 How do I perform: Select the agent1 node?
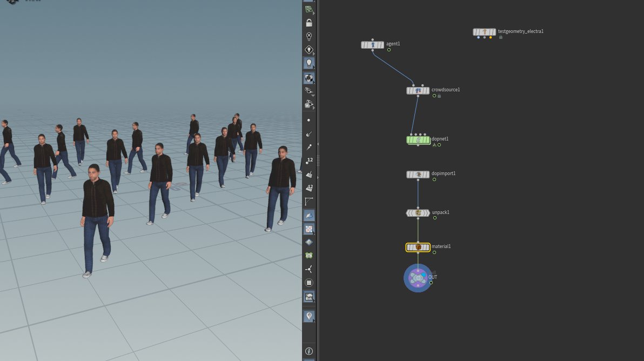pyautogui.click(x=373, y=45)
